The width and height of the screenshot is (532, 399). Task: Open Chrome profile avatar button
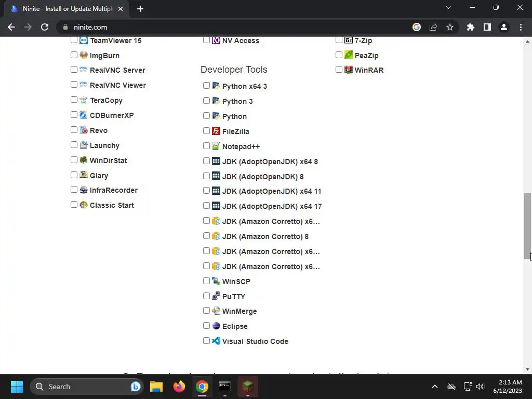tap(504, 27)
